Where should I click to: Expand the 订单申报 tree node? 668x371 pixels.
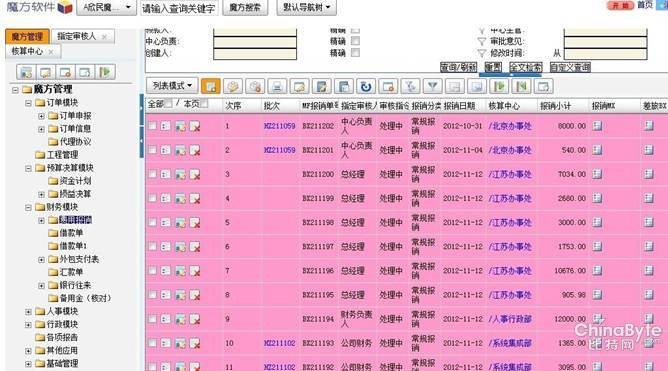(41, 116)
